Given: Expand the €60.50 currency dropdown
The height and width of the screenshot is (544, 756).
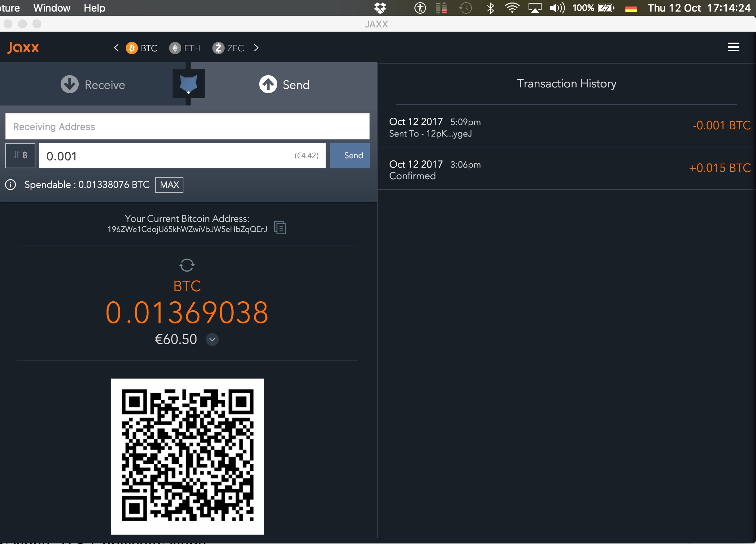Looking at the screenshot, I should [x=212, y=340].
